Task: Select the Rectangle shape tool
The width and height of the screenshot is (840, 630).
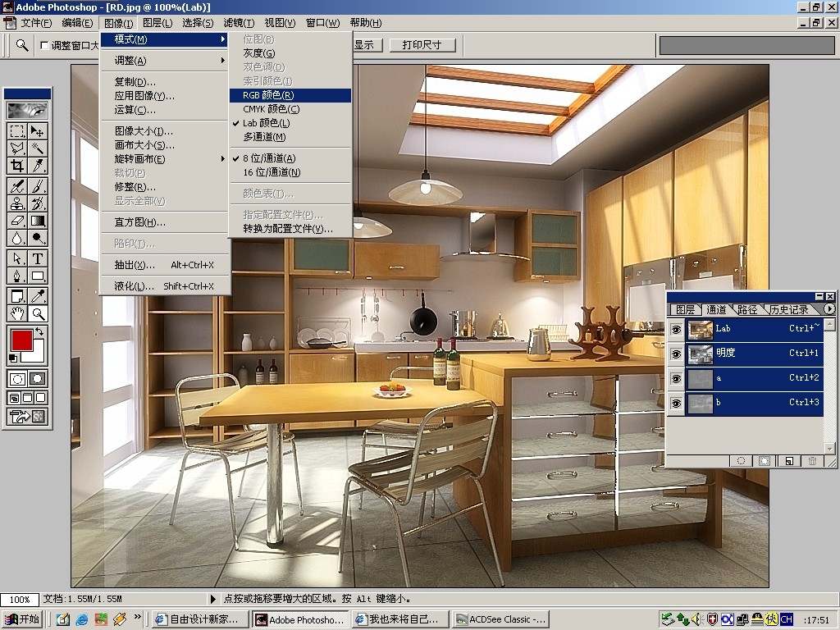Action: pyautogui.click(x=38, y=276)
